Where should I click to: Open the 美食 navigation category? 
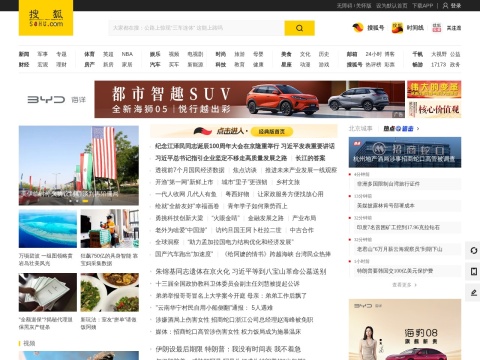tap(286, 54)
